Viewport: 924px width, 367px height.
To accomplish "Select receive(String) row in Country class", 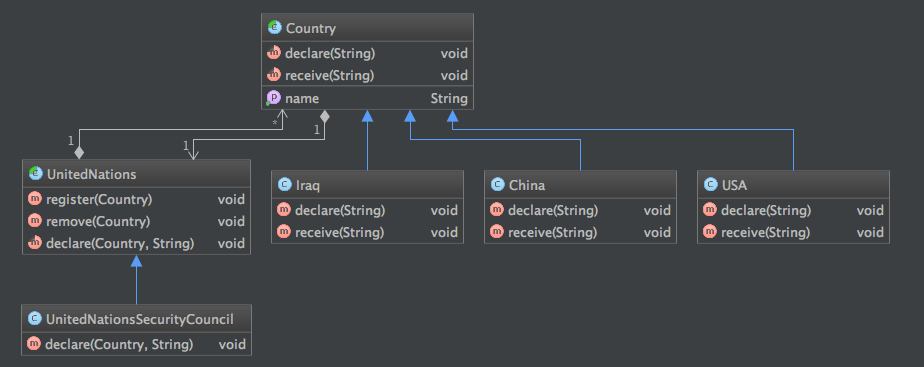I will [x=367, y=75].
